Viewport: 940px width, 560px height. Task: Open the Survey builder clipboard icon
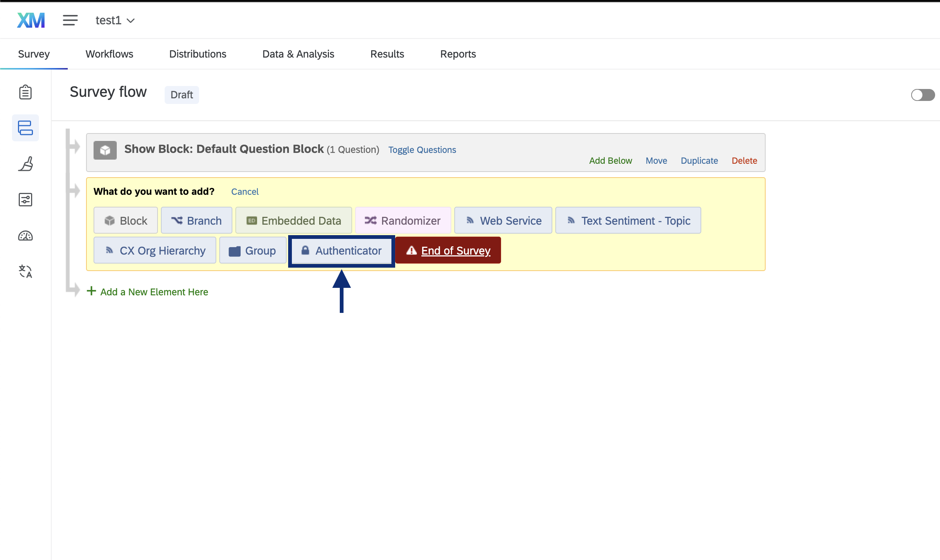tap(25, 92)
